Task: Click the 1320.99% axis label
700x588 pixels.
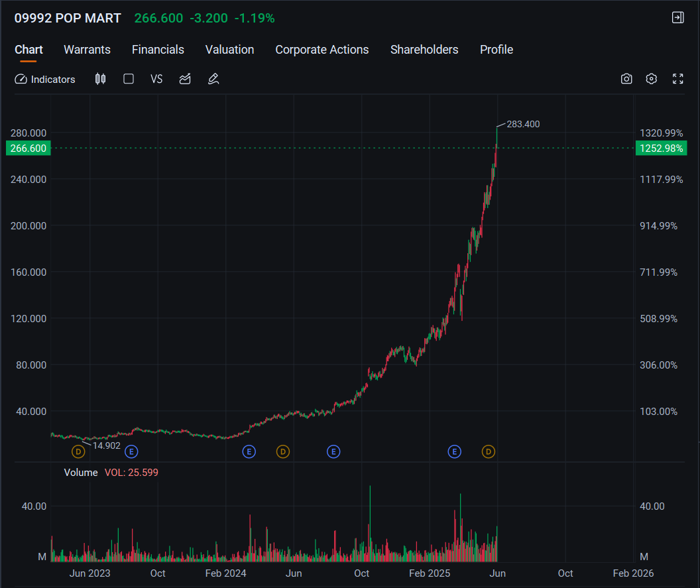Action: pos(661,133)
